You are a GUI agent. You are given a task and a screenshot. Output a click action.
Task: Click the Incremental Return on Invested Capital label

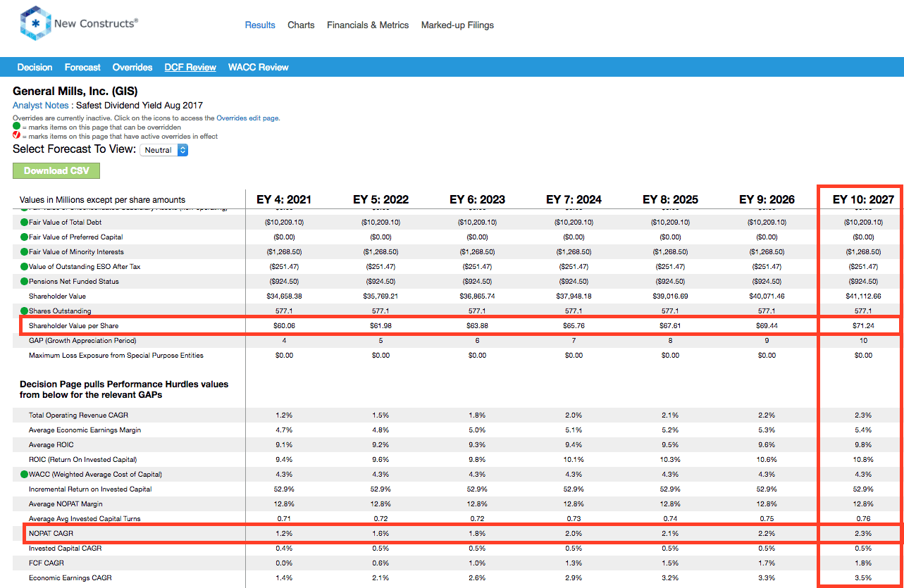pos(90,489)
